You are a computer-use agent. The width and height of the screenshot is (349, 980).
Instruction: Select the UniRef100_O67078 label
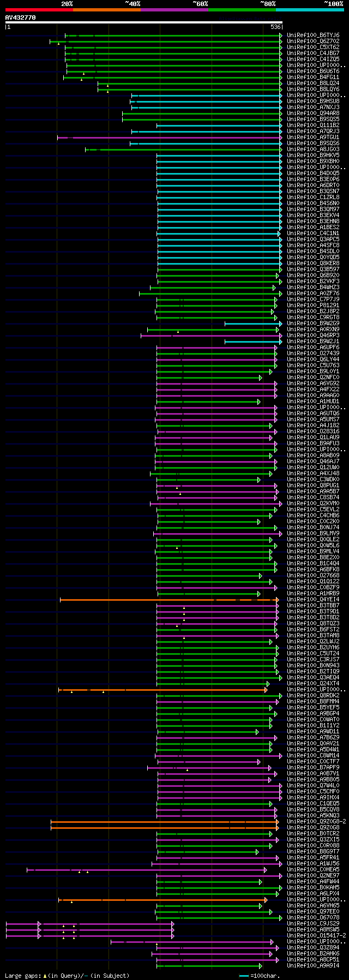click(313, 918)
